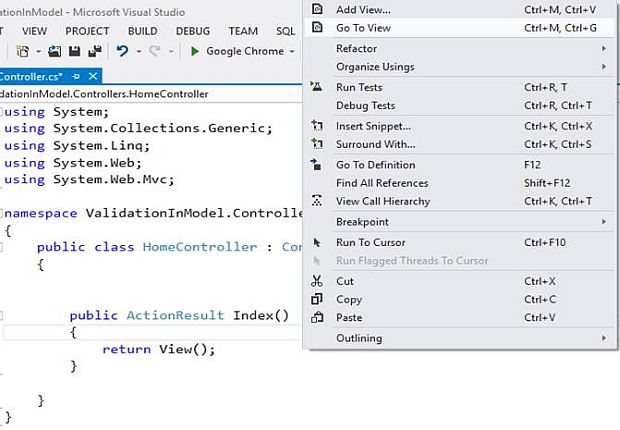Click the 'using System.Collections.Generic;' line
The width and height of the screenshot is (620, 430).
(x=139, y=128)
